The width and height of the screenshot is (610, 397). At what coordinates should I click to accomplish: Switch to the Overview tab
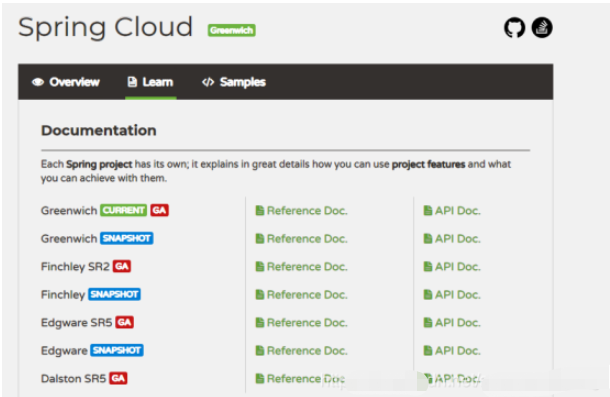tap(66, 82)
